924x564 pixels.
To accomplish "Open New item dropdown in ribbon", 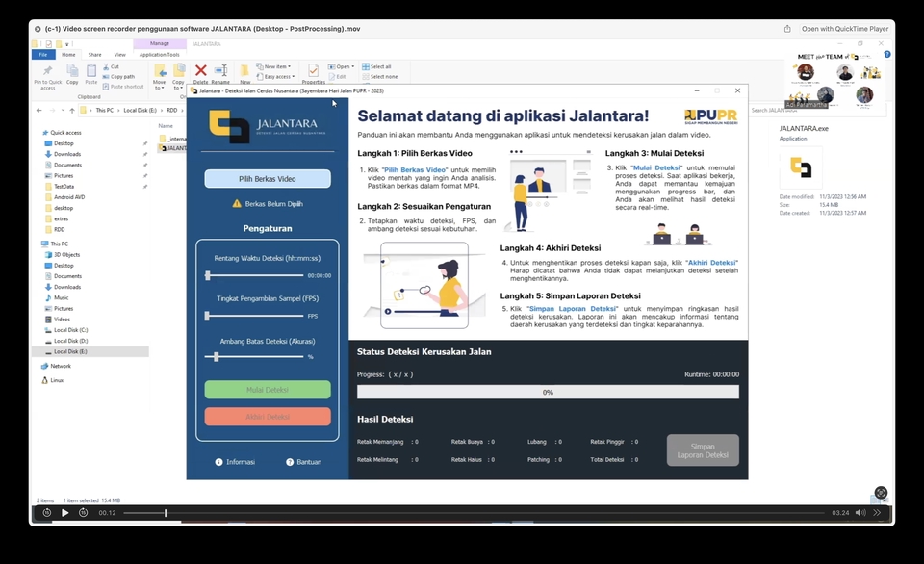I will [x=273, y=66].
